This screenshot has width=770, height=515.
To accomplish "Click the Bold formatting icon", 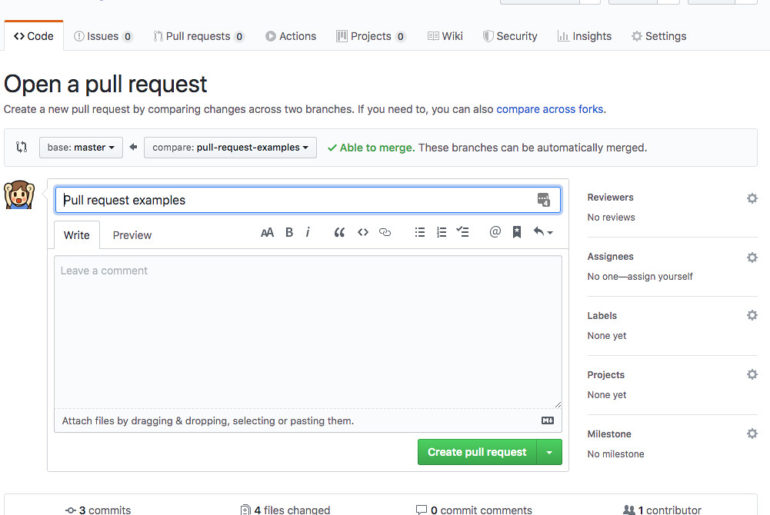I will pos(289,232).
